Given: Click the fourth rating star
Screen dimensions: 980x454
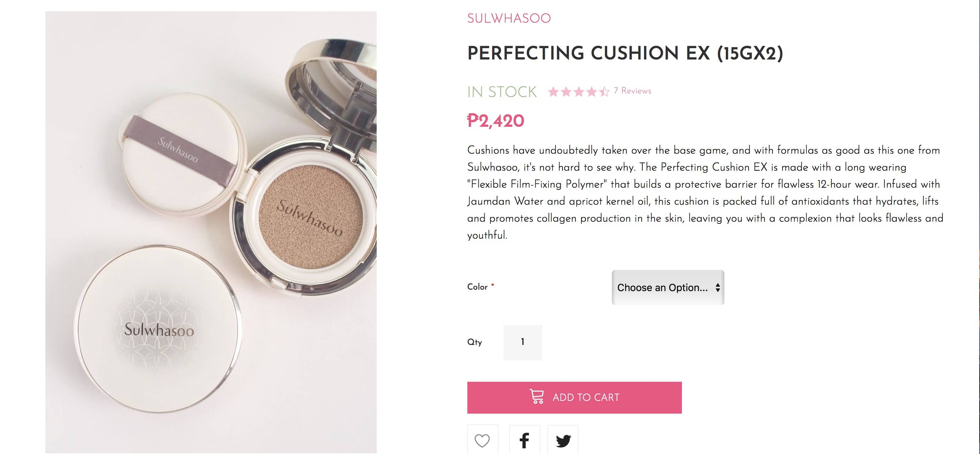Looking at the screenshot, I should [x=592, y=92].
